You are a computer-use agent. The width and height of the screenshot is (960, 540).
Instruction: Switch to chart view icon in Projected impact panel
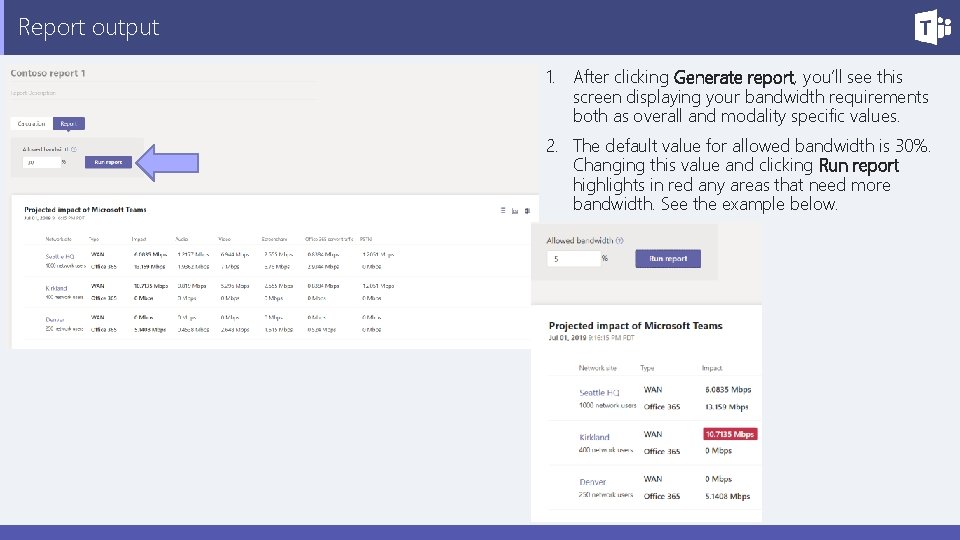pos(515,211)
